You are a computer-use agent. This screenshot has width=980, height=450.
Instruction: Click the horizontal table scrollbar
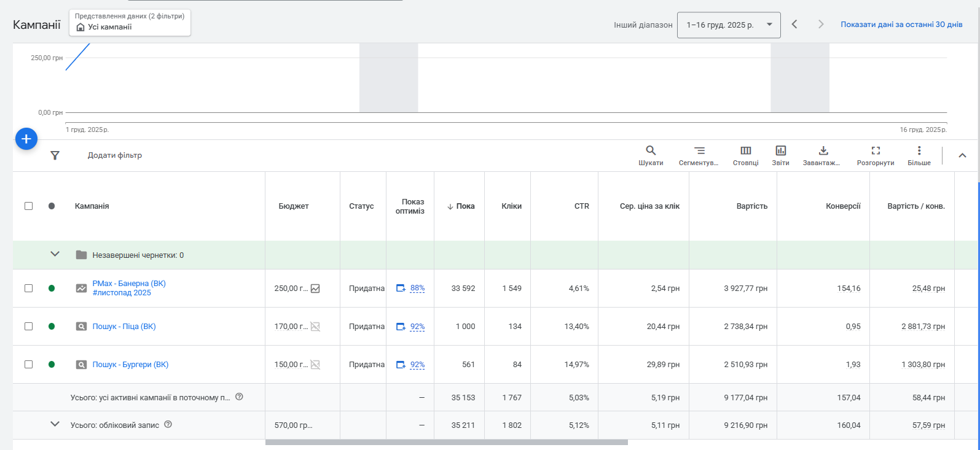click(446, 442)
